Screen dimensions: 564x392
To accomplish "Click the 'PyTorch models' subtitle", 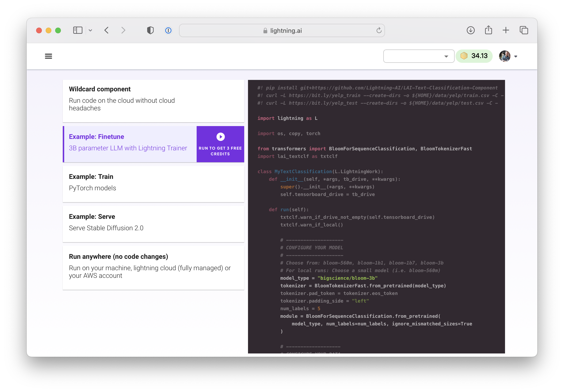I will point(92,188).
